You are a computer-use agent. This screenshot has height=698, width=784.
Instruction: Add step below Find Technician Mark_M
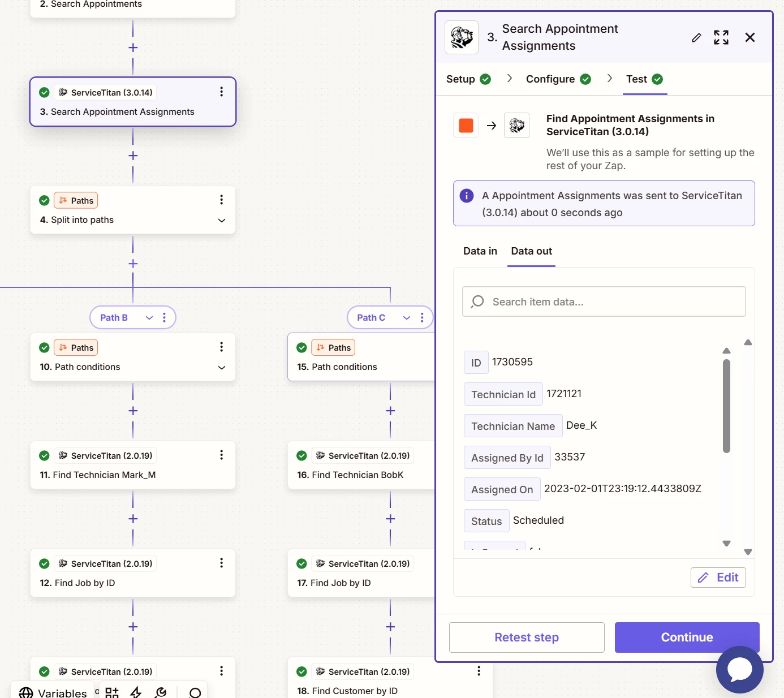click(x=133, y=519)
